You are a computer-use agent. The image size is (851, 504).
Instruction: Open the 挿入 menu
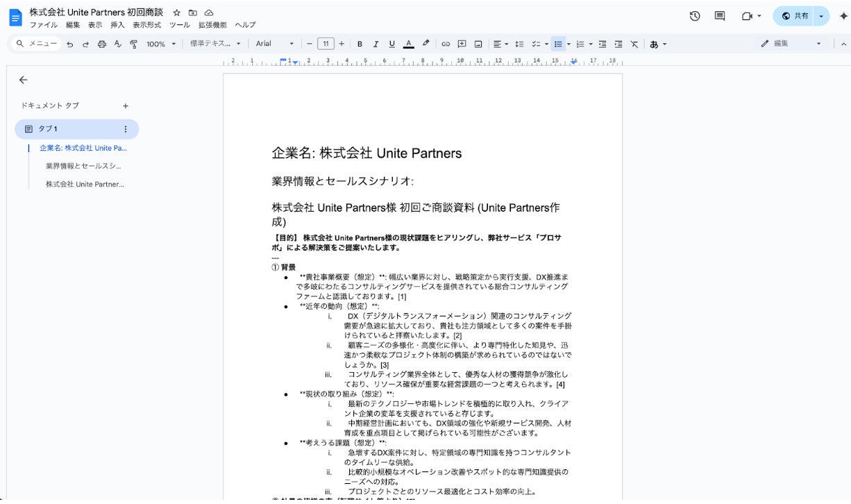click(x=117, y=25)
